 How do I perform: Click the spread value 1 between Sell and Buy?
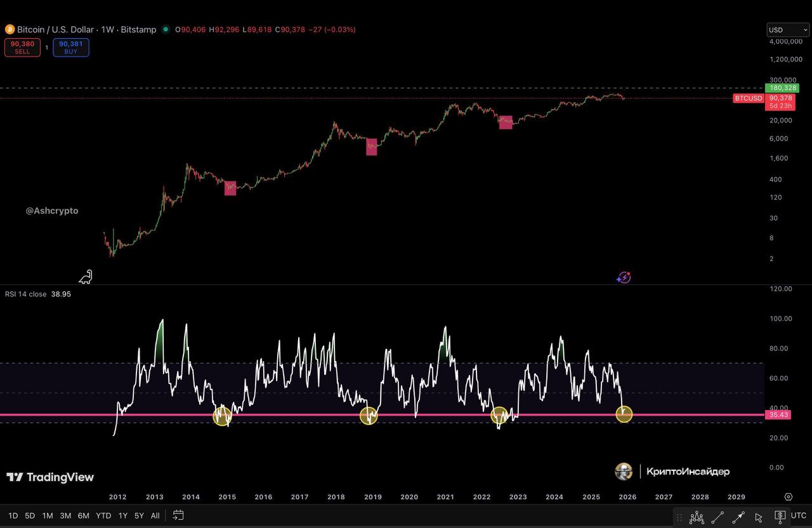point(46,48)
